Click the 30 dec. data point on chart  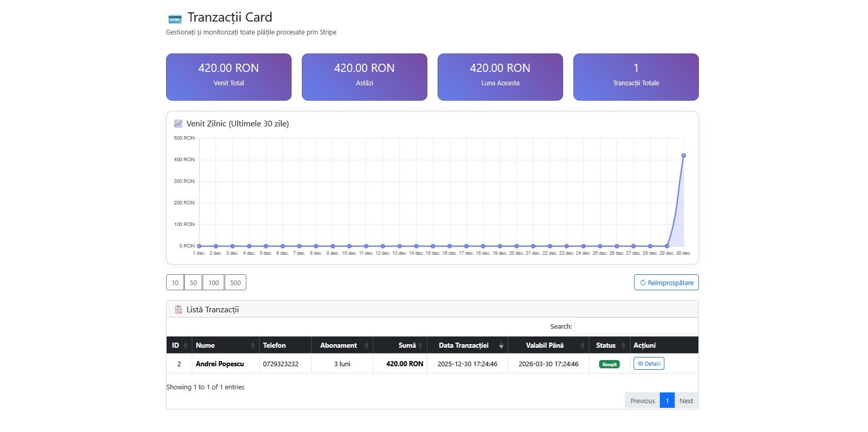click(x=683, y=156)
